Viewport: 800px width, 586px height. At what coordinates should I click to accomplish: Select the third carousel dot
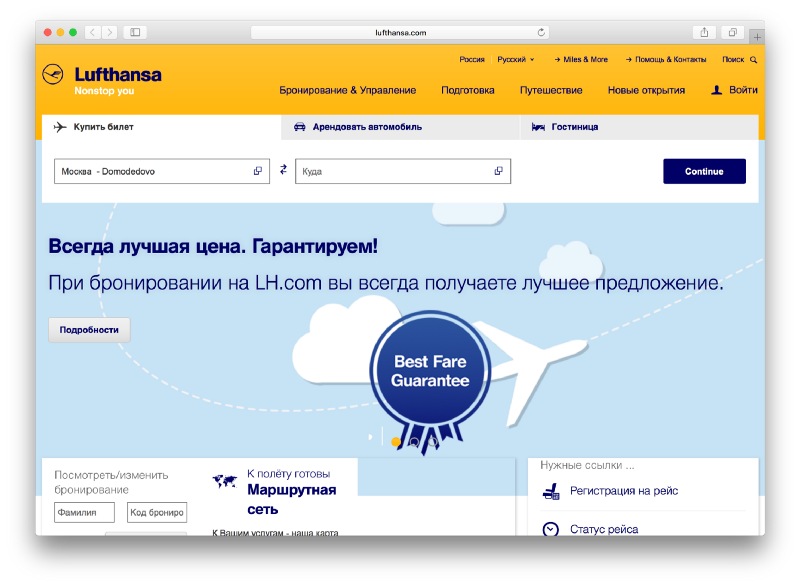(433, 442)
